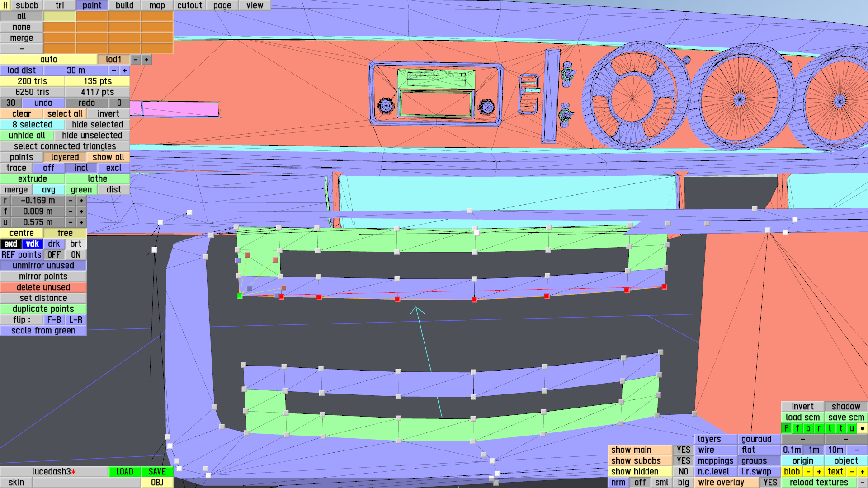This screenshot has height=488, width=868.
Task: Increase lod dist with plus stepper
Action: (124, 70)
